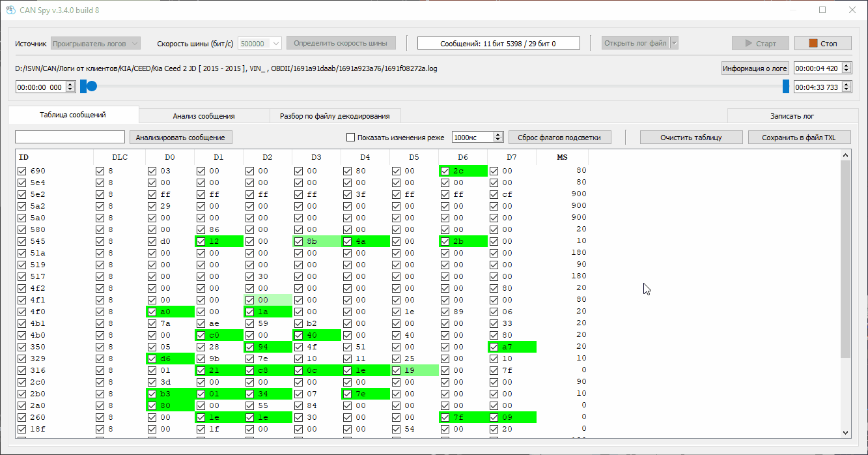The image size is (868, 455).
Task: Click the playback position circle on the slider
Action: tap(92, 86)
